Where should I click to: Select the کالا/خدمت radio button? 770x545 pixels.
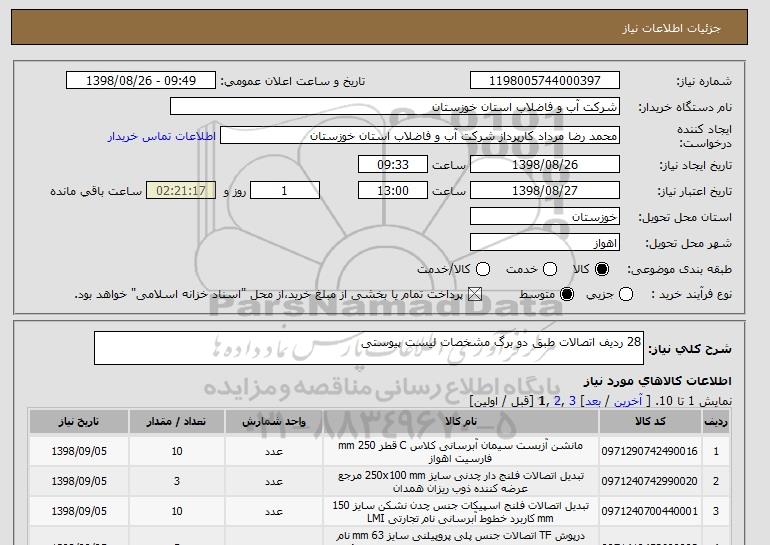pos(483,269)
